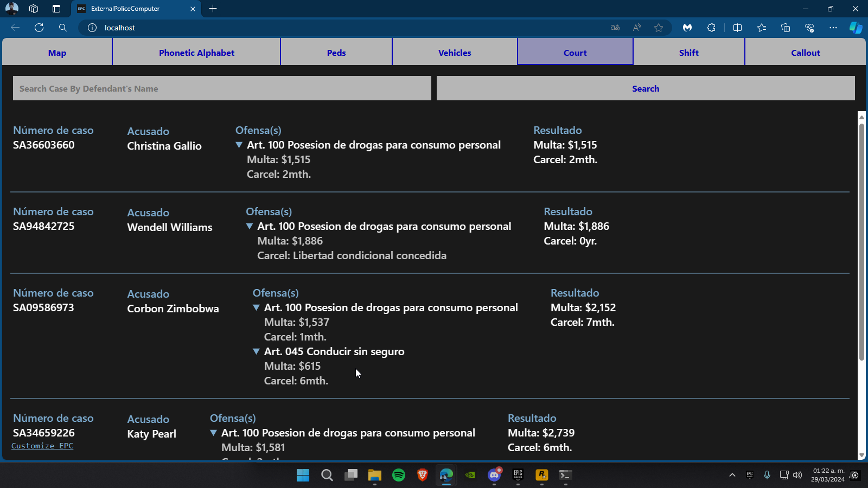
Task: Open the Customize EPC link
Action: [42, 446]
